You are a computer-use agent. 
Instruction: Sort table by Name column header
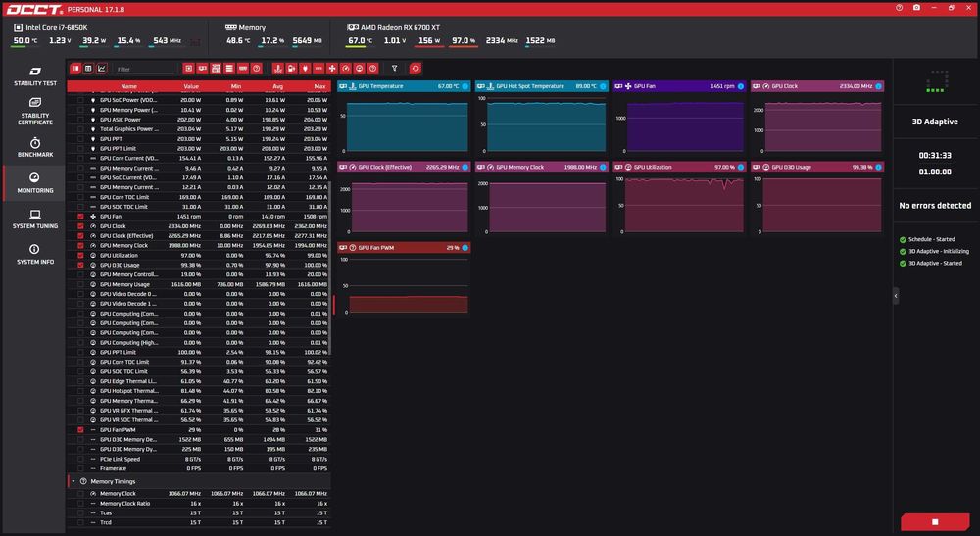tap(128, 86)
